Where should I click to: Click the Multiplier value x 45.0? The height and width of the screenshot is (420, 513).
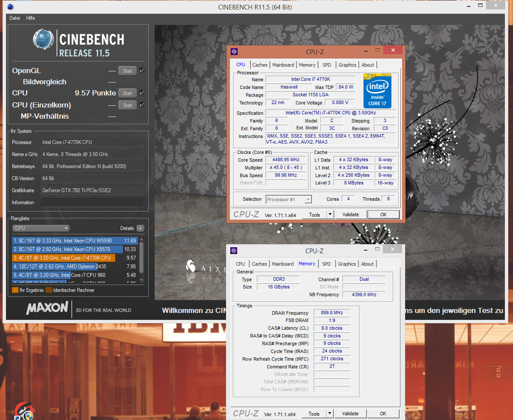pyautogui.click(x=286, y=167)
